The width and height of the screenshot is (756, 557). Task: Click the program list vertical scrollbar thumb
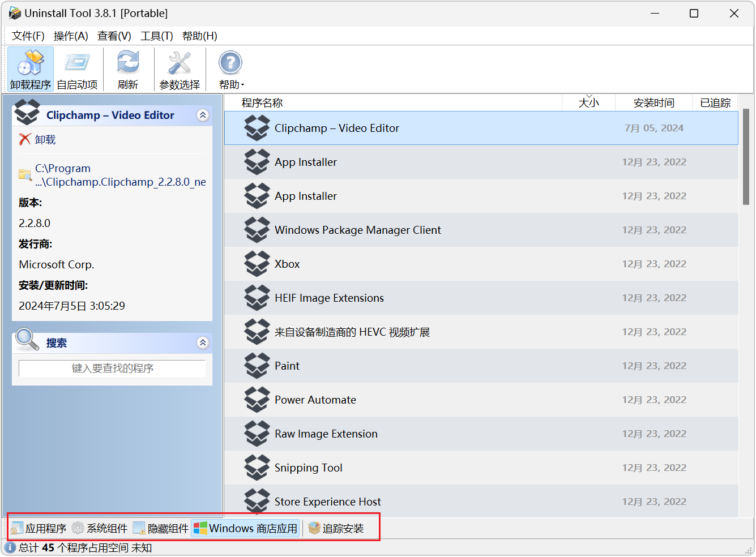[746, 157]
